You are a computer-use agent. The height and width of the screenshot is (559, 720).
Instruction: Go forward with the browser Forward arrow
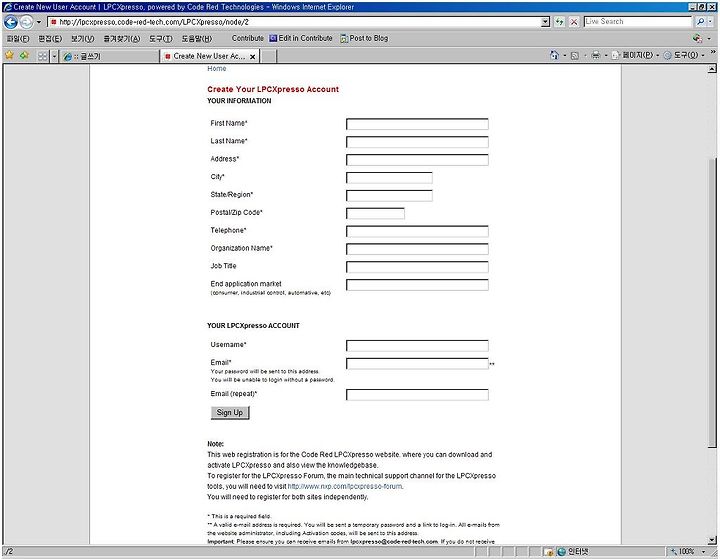(x=26, y=22)
